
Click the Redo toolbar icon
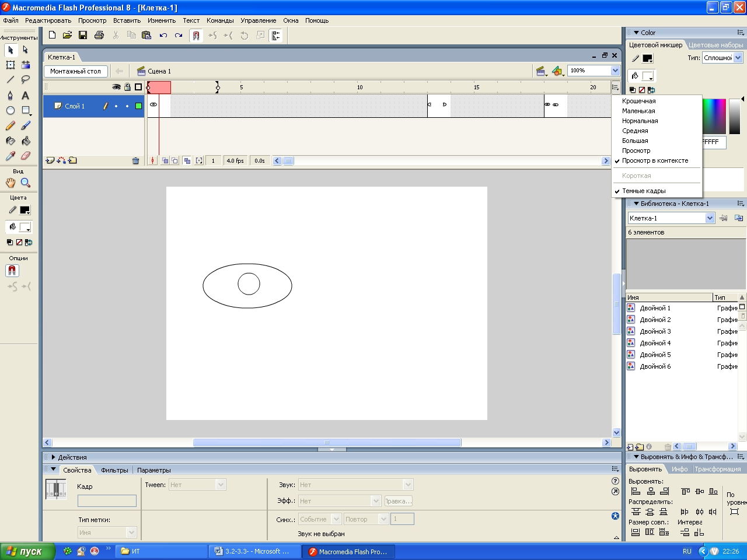click(179, 35)
